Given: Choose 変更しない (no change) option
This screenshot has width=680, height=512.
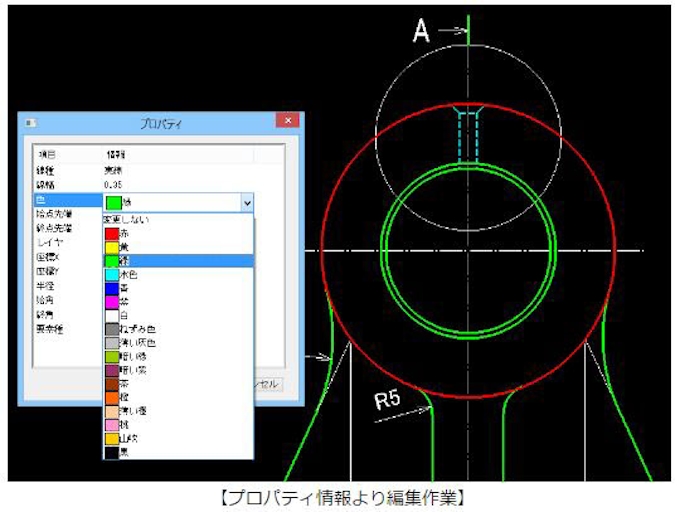Looking at the screenshot, I should pyautogui.click(x=130, y=218).
